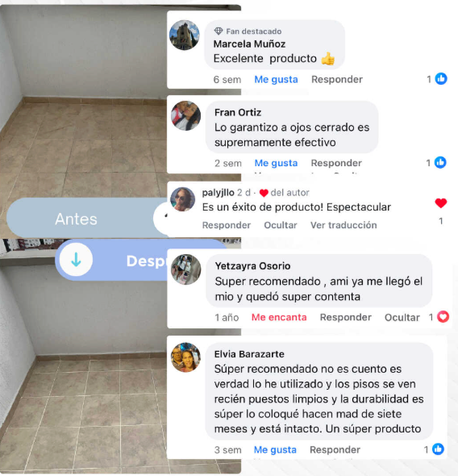The height and width of the screenshot is (476, 458).
Task: Open palyjllo's profile picture
Action: [182, 199]
